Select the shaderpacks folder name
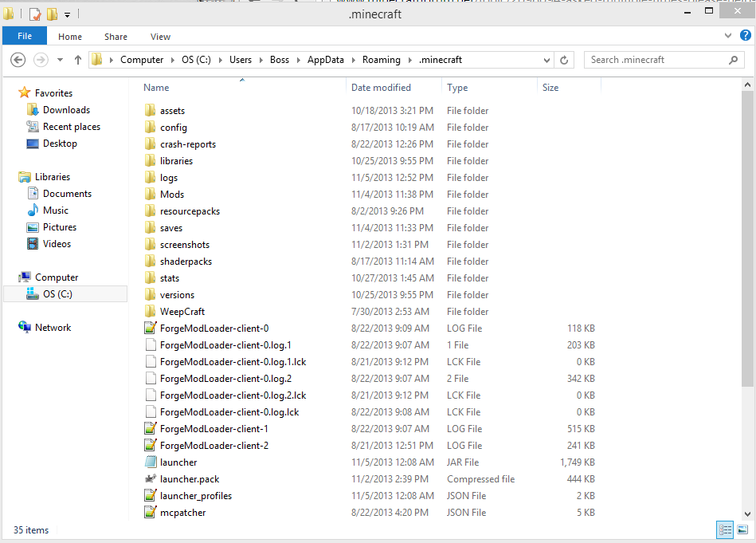 (186, 262)
